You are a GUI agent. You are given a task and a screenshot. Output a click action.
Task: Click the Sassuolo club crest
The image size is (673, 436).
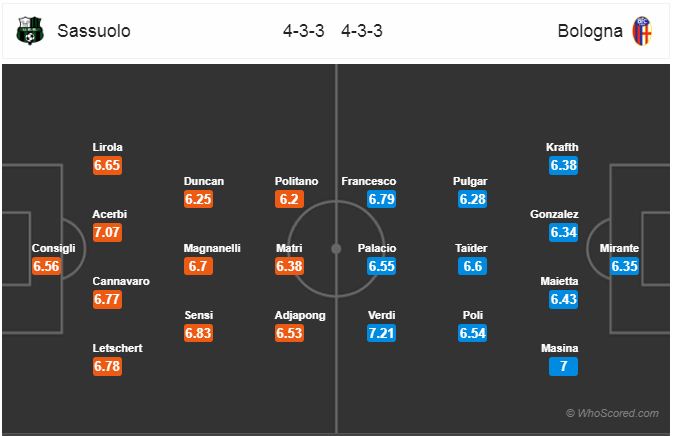(x=30, y=30)
